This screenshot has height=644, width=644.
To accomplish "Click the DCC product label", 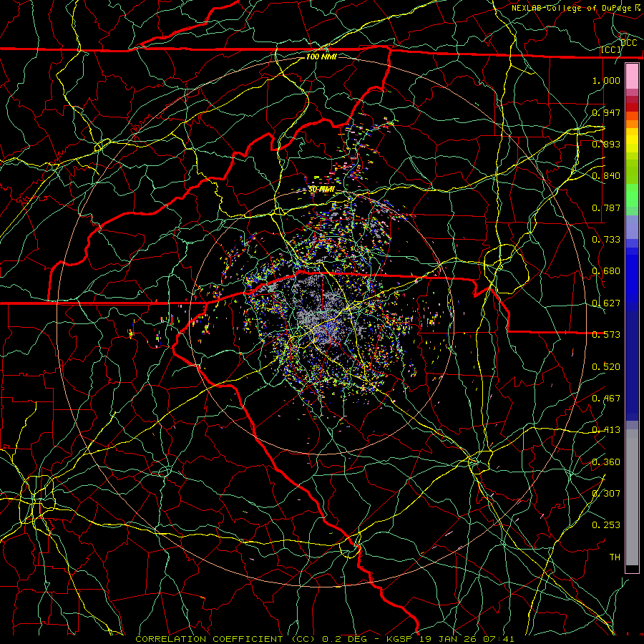I will click(x=629, y=43).
